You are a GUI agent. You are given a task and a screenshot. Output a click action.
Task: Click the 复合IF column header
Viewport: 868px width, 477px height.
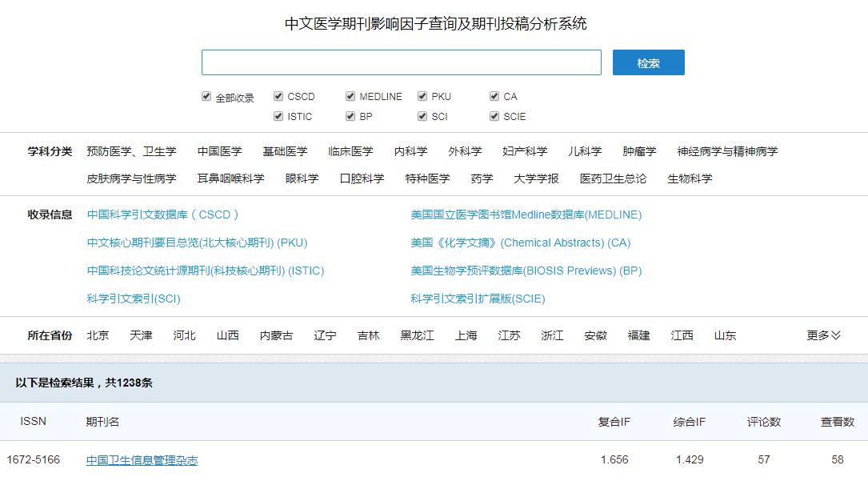coord(614,422)
